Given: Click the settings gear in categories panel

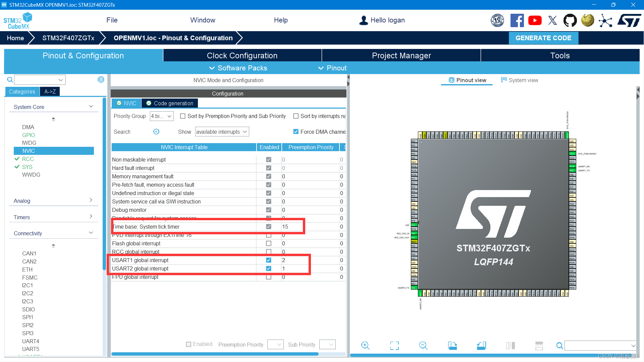Looking at the screenshot, I should point(101,79).
